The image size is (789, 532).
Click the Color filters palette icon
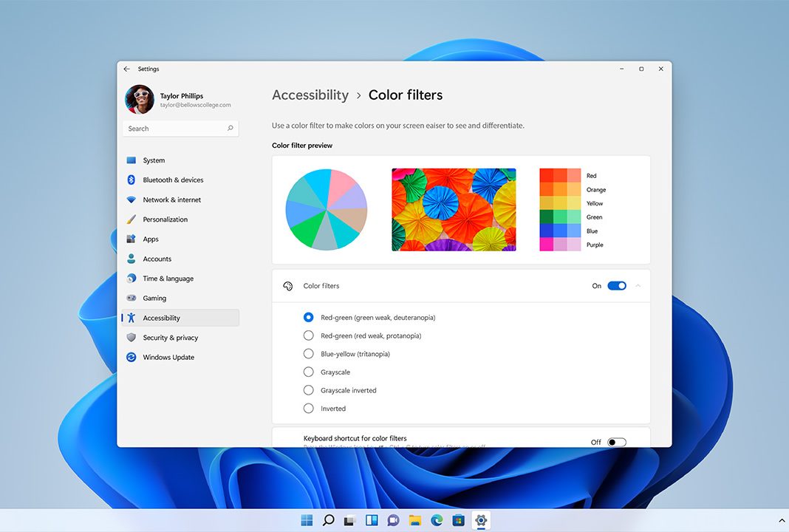point(288,286)
